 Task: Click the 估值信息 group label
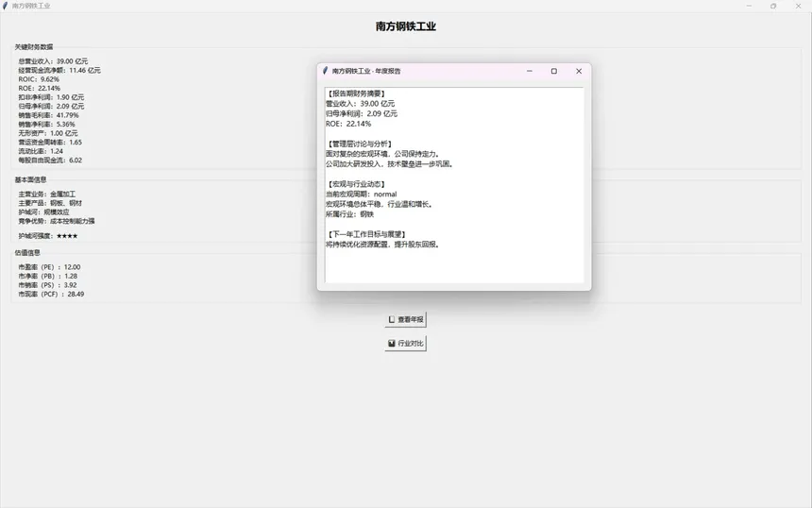(x=27, y=253)
